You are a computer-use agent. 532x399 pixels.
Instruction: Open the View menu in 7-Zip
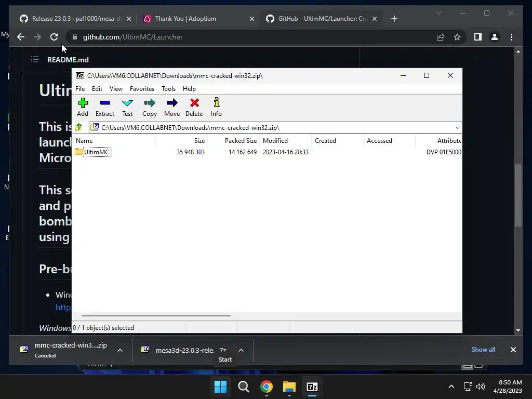[116, 88]
